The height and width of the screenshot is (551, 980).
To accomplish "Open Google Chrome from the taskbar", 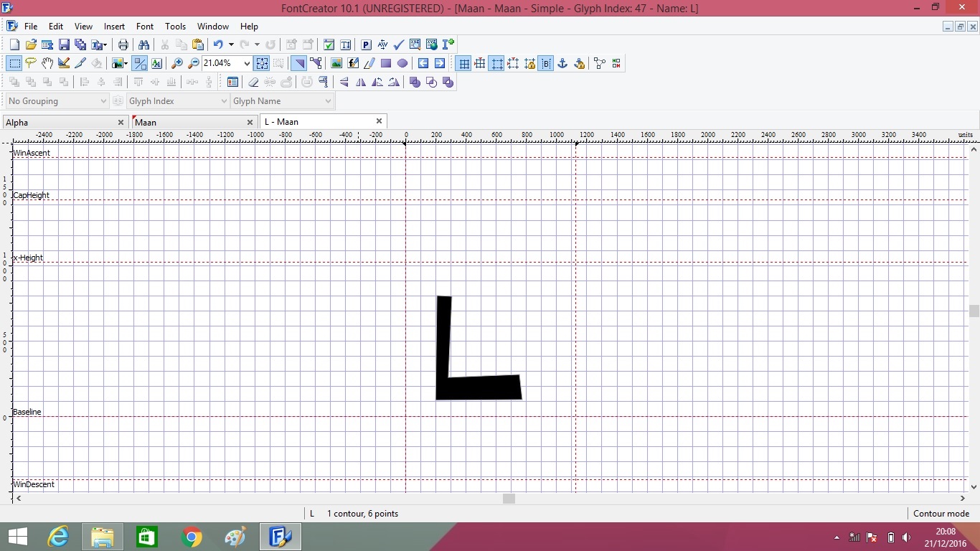I will 192,537.
